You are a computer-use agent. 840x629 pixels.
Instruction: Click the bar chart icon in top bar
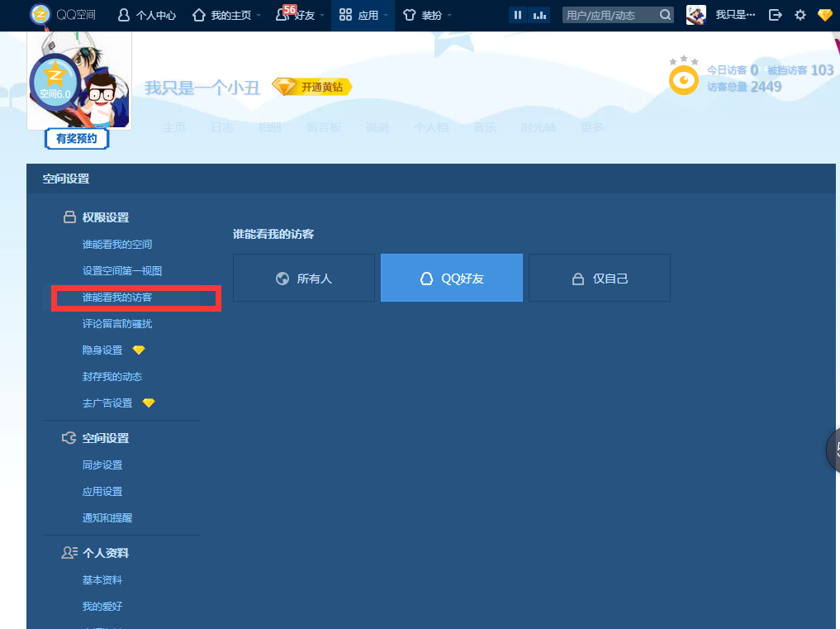(x=539, y=15)
